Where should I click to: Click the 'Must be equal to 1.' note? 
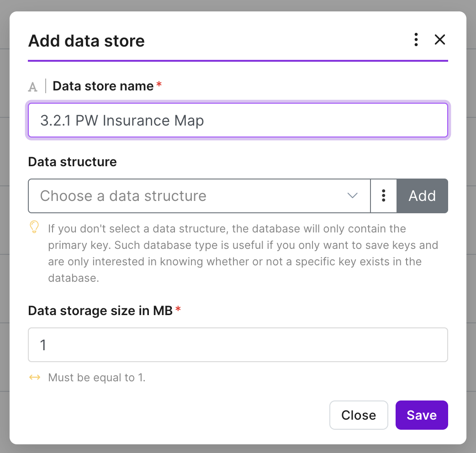coord(97,378)
